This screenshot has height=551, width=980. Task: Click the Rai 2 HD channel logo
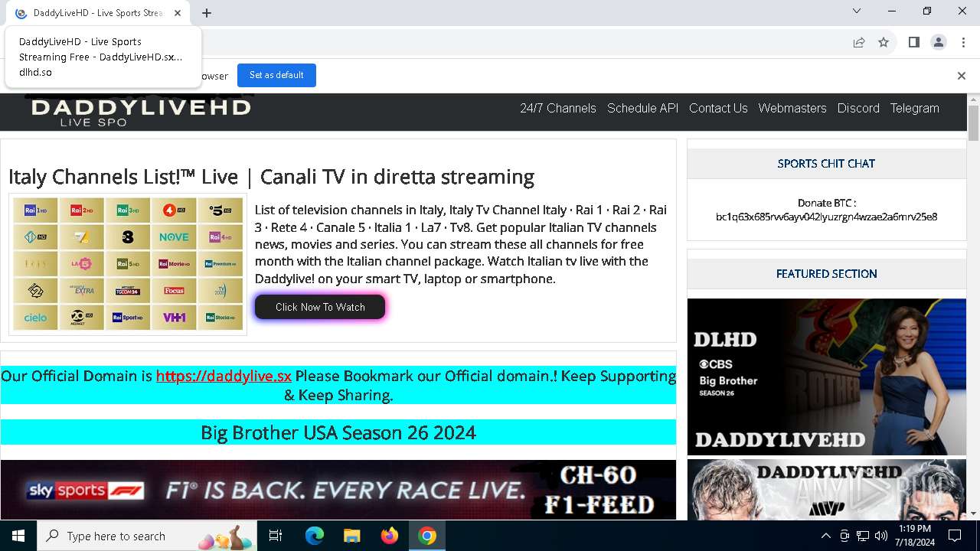tap(81, 210)
